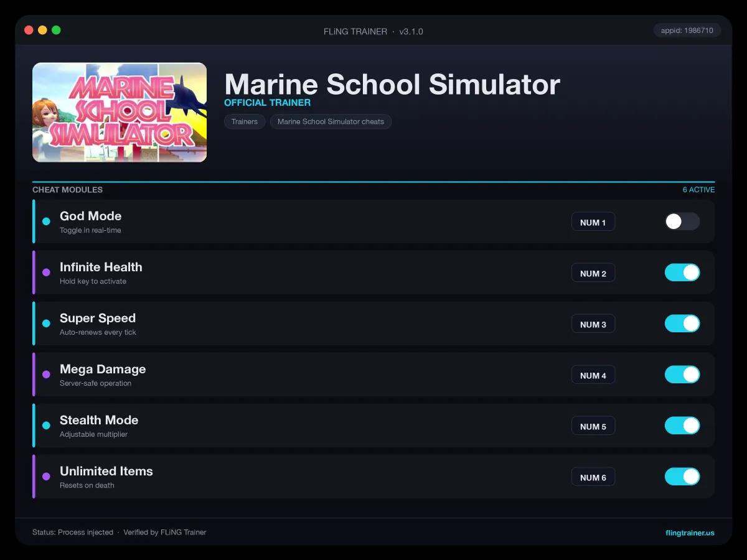
Task: Click the cyan dot beside God Mode
Action: click(46, 222)
